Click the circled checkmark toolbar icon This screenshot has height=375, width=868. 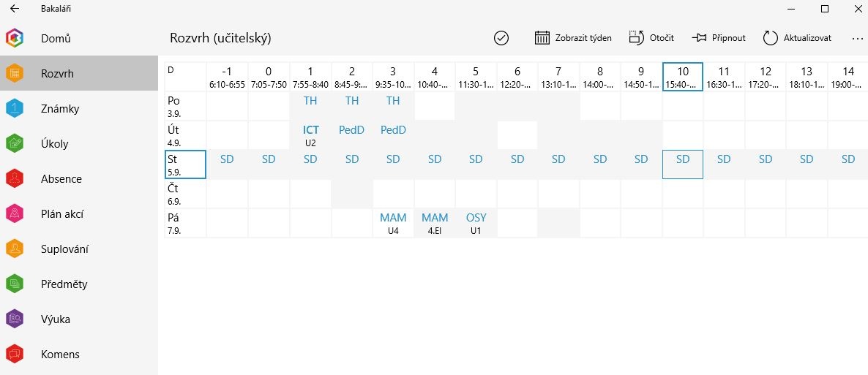pyautogui.click(x=501, y=38)
